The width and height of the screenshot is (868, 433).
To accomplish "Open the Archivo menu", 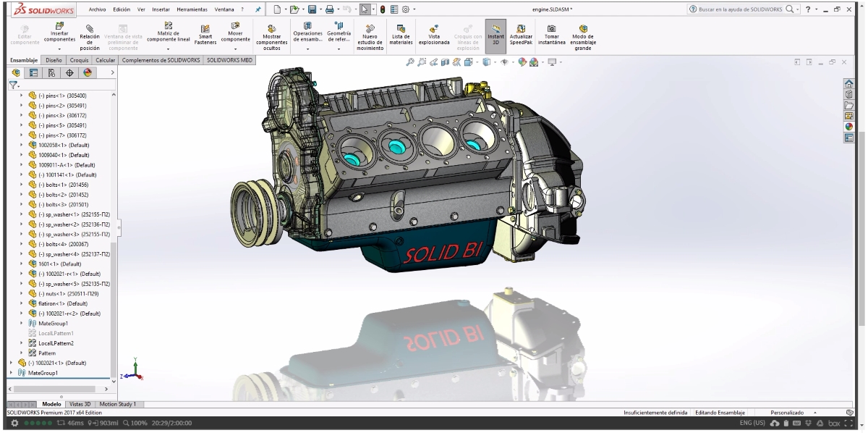I will tap(97, 9).
